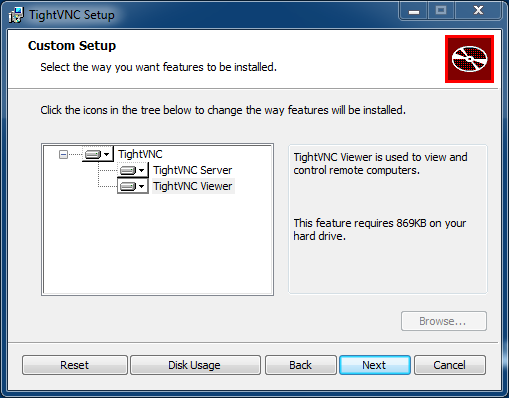Select TightVNC Server in feature tree
The height and width of the screenshot is (398, 509).
(193, 170)
